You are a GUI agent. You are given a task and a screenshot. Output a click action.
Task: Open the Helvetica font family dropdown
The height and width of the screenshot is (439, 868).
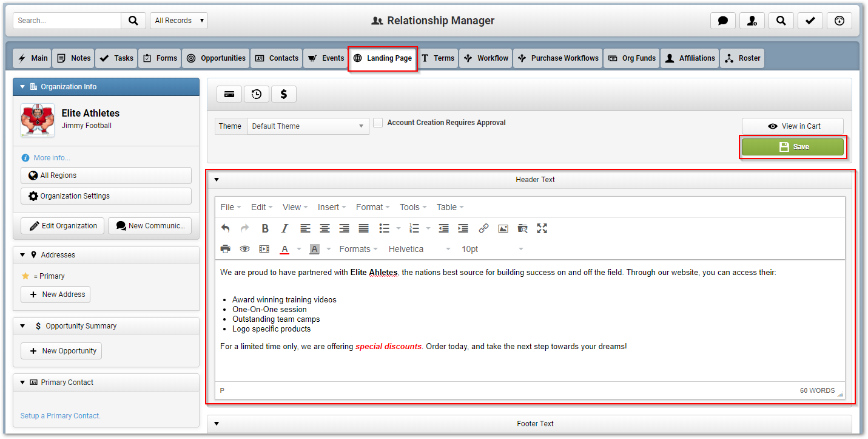[420, 249]
